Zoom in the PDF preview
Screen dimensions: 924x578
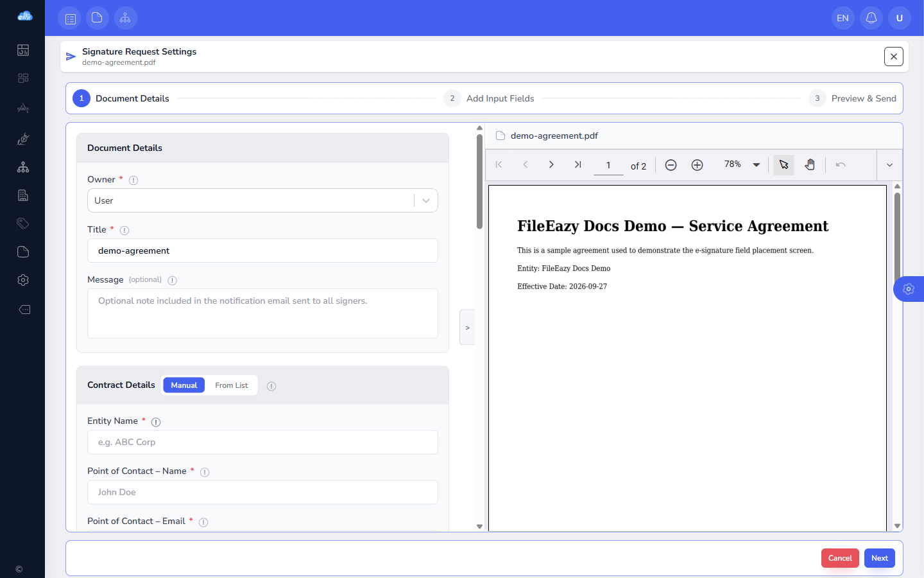(x=697, y=165)
